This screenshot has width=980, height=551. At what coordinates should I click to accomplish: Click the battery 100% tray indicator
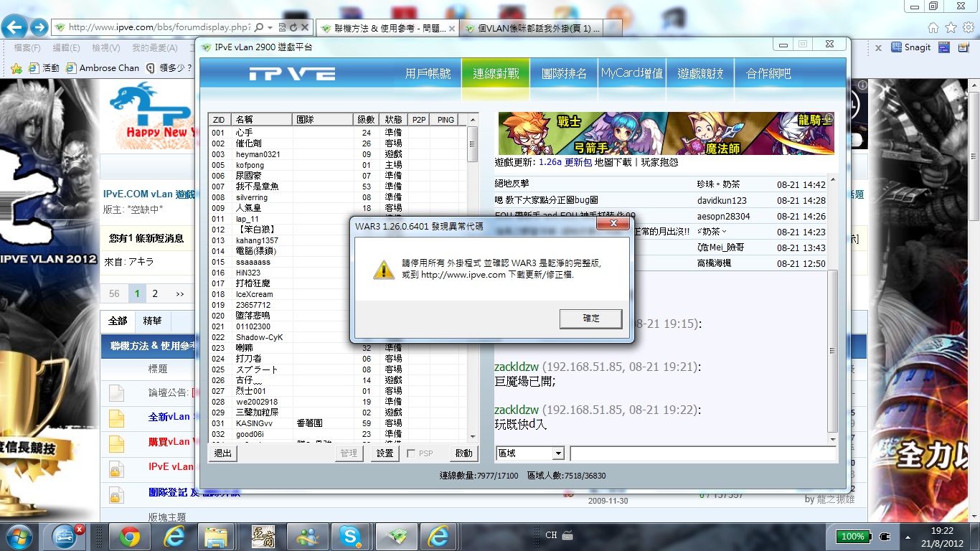pos(852,537)
